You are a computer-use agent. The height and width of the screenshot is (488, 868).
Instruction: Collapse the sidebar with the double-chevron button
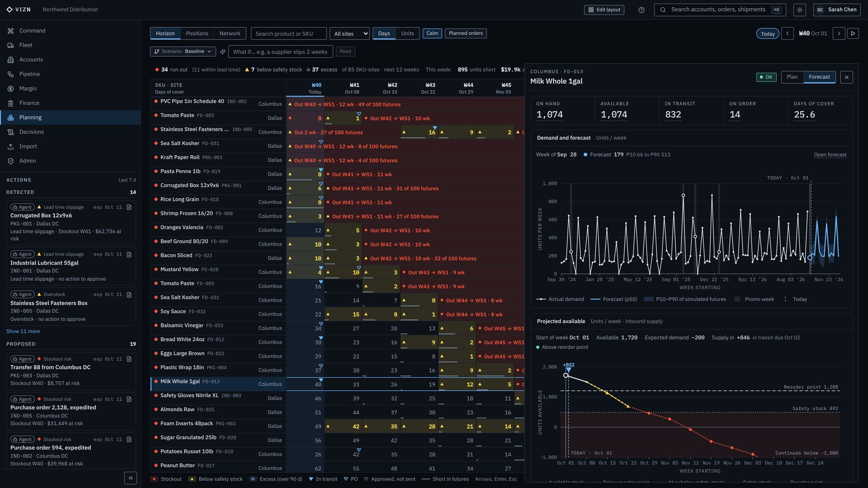pos(131,478)
